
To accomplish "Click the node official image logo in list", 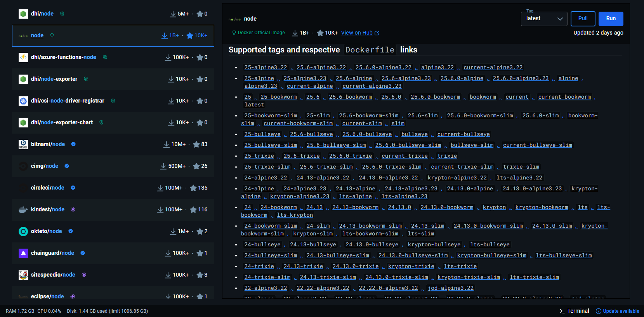I will [x=23, y=36].
